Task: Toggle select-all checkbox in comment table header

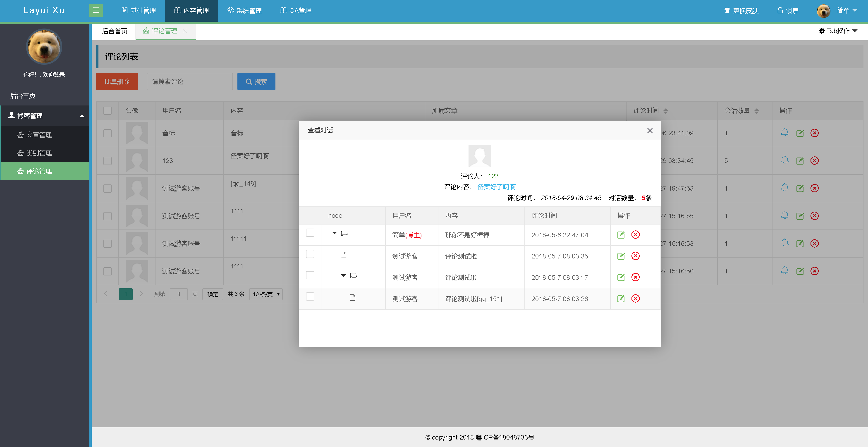Action: 108,110
